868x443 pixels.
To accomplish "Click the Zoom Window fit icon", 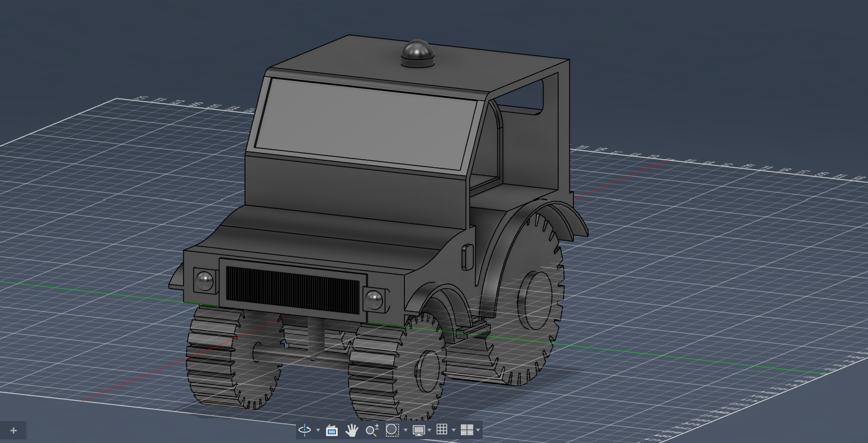I will click(x=392, y=430).
